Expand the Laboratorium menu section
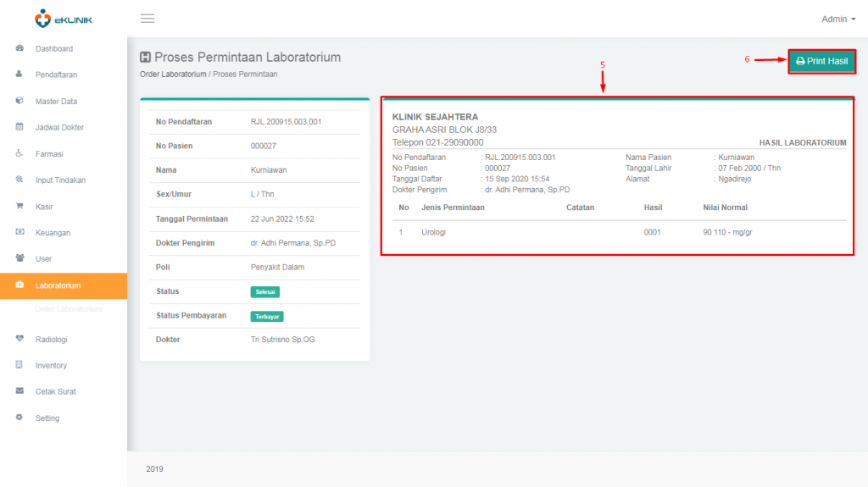The height and width of the screenshot is (487, 868). tap(58, 285)
